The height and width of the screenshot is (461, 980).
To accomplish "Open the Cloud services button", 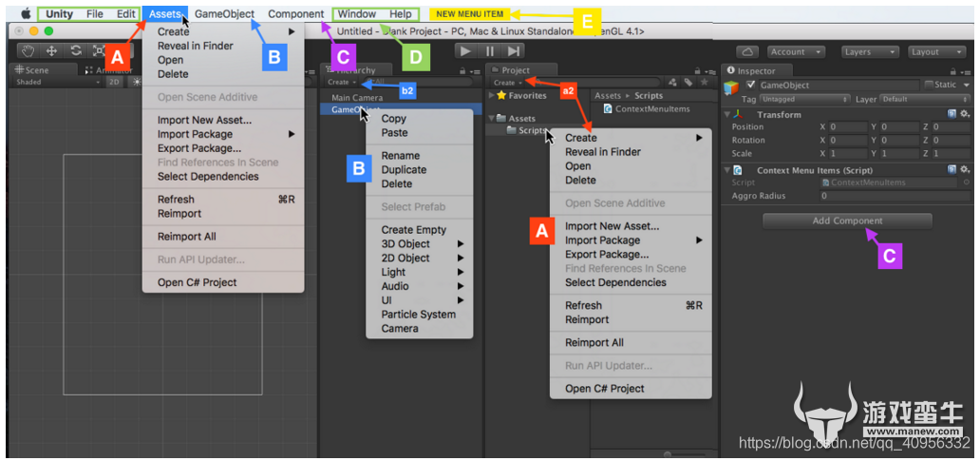I will tap(747, 52).
